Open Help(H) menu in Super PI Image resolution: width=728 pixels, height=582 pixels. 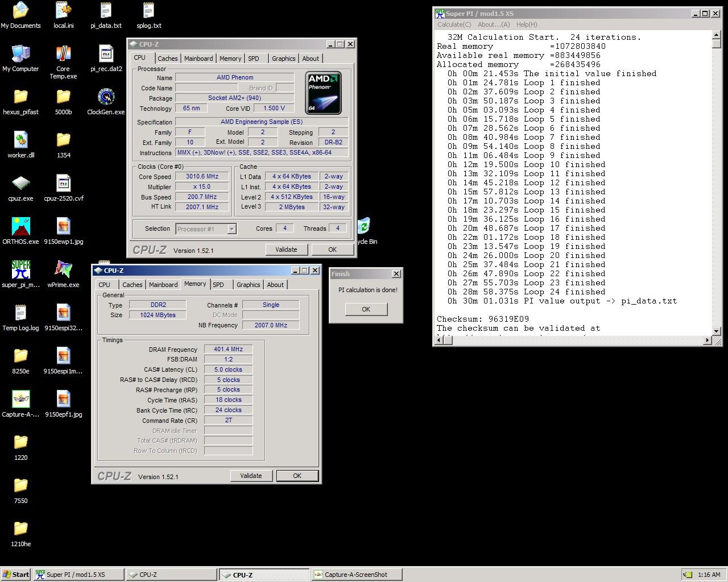(x=527, y=24)
